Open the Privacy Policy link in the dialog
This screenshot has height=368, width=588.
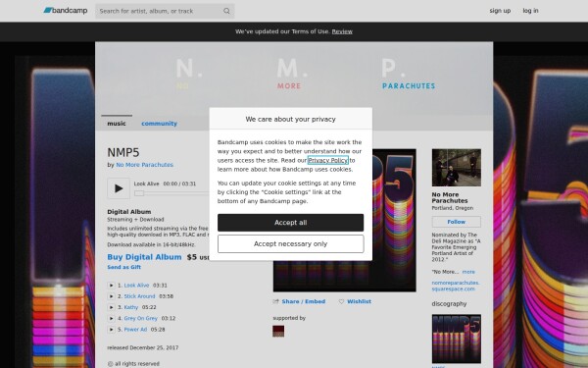pos(327,160)
